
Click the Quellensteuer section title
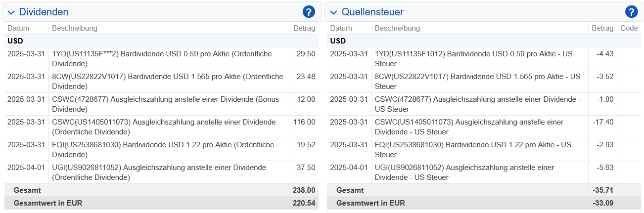[372, 12]
